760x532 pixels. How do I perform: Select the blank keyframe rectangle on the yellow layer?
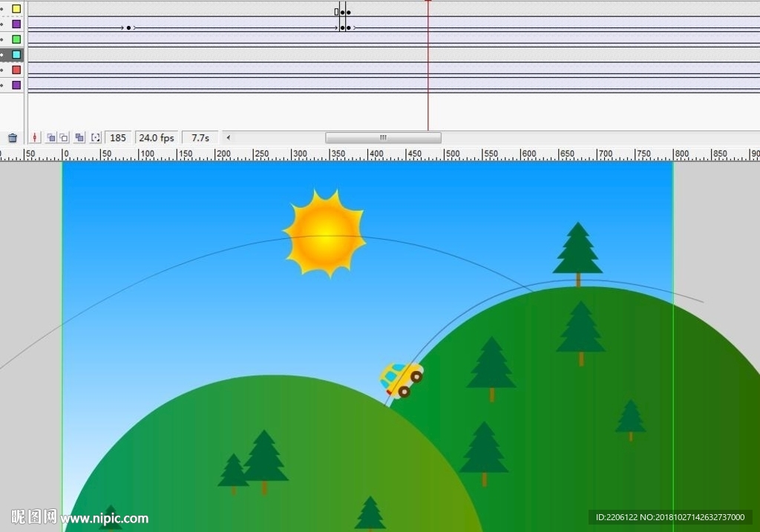click(336, 12)
